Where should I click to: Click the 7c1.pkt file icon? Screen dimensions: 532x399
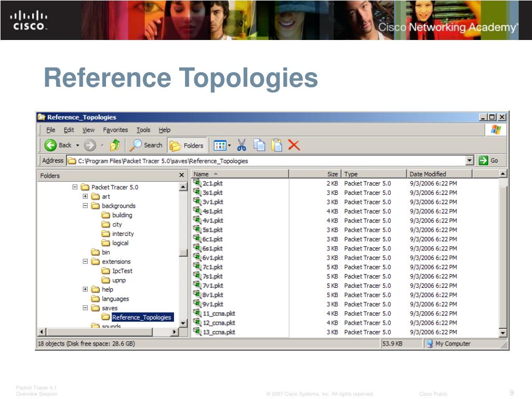[x=197, y=267]
